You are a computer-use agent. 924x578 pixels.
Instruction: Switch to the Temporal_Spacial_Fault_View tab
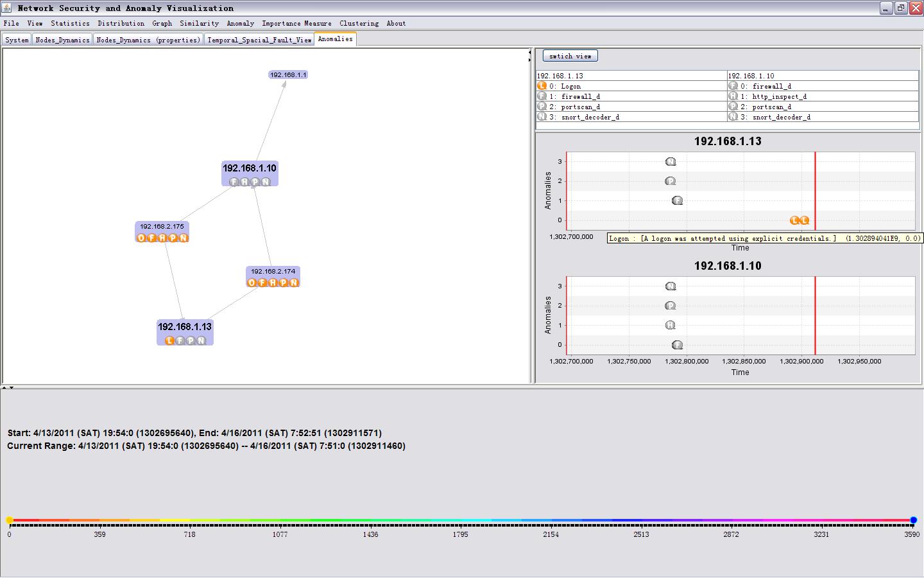(x=259, y=40)
